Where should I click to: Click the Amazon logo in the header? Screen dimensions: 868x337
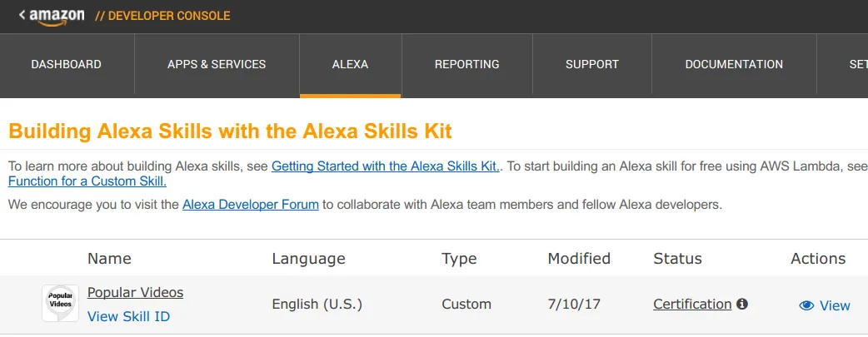pyautogui.click(x=57, y=17)
